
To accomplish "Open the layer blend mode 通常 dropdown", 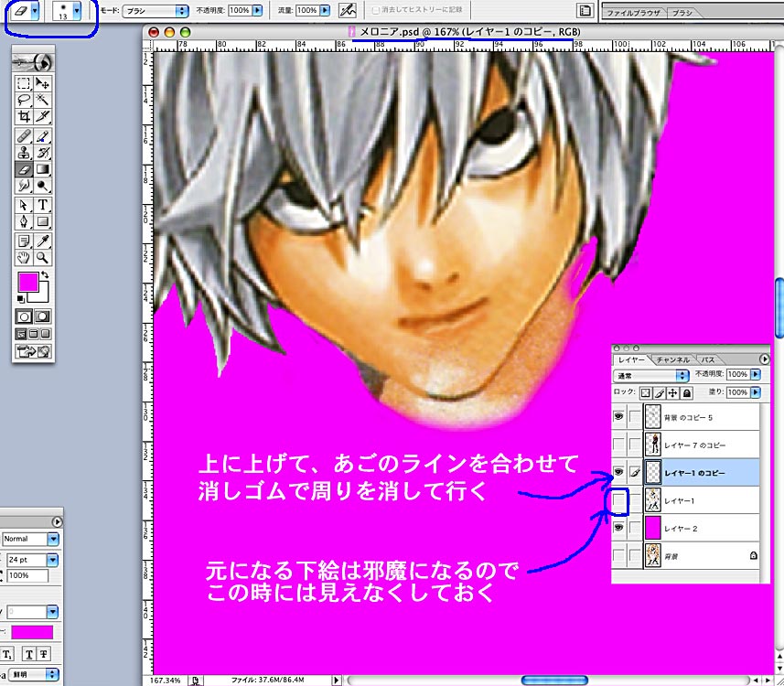I will (x=651, y=376).
